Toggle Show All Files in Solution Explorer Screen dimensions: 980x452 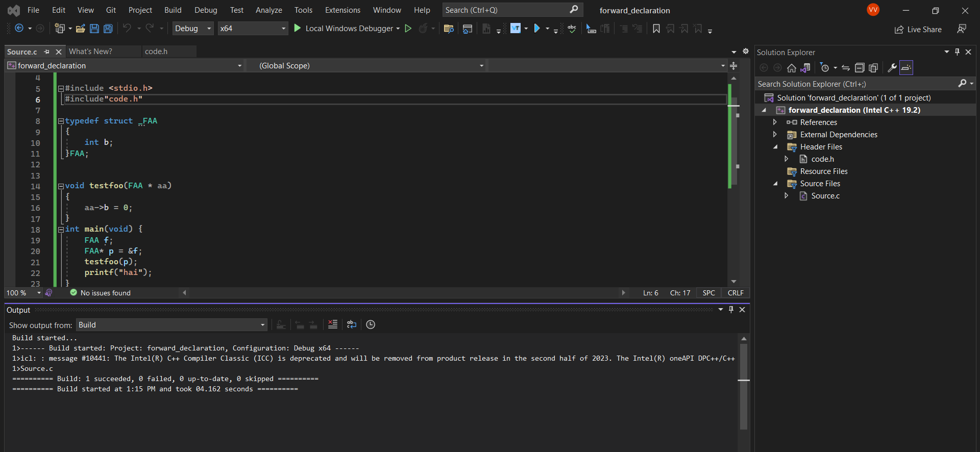[x=873, y=68]
